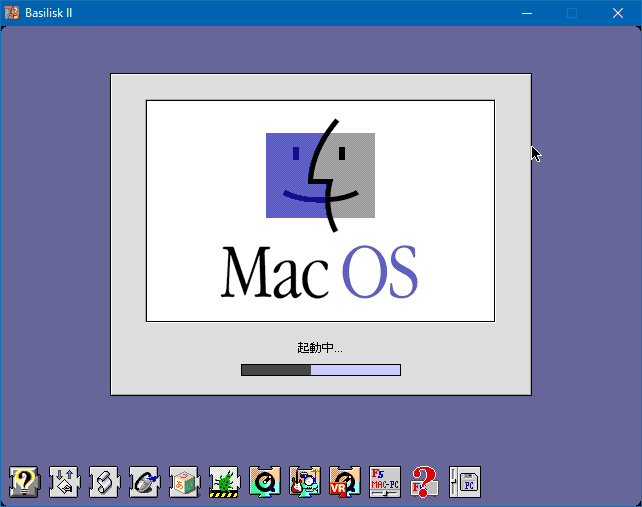Click the QuickTime VR extension icon
The height and width of the screenshot is (507, 642).
345,482
